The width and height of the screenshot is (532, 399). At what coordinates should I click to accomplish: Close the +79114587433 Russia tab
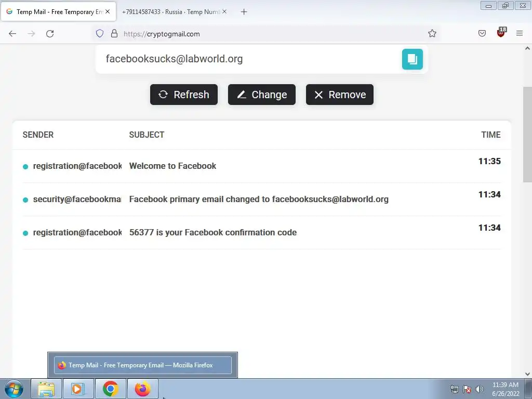point(224,11)
